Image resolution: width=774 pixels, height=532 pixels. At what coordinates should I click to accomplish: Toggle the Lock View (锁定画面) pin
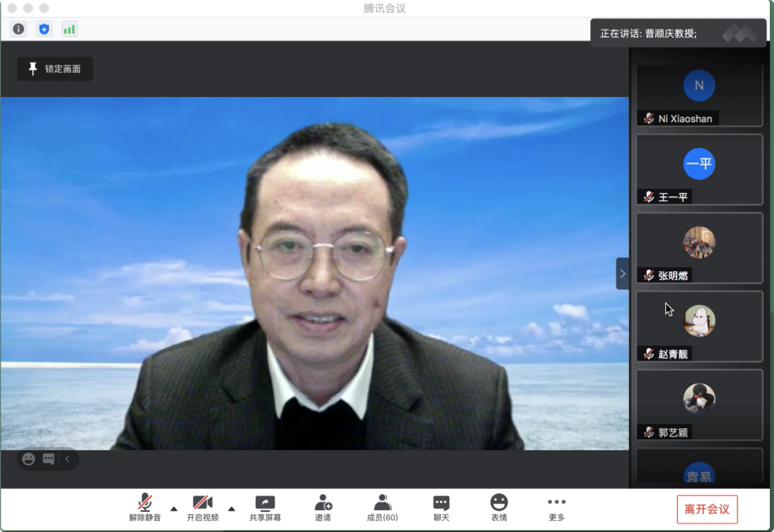(x=55, y=69)
